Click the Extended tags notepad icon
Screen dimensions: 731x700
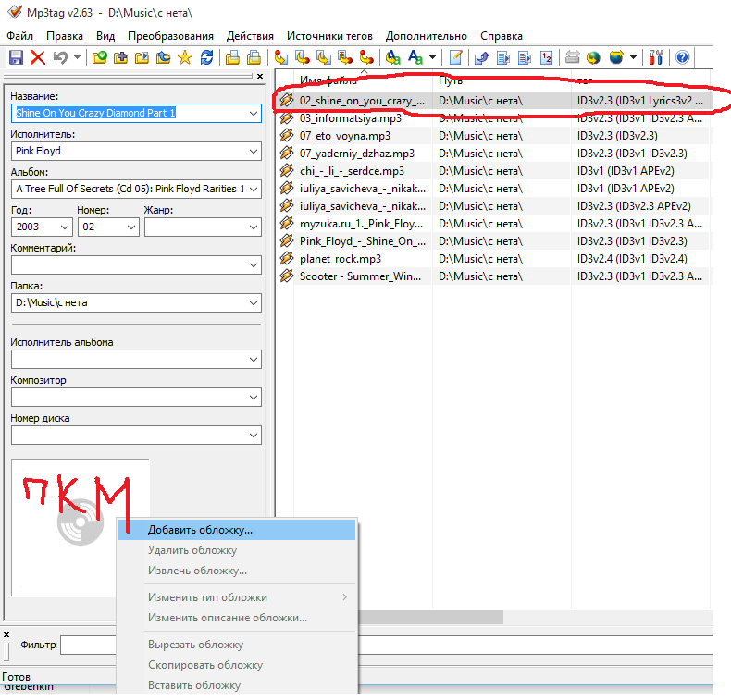coord(455,57)
